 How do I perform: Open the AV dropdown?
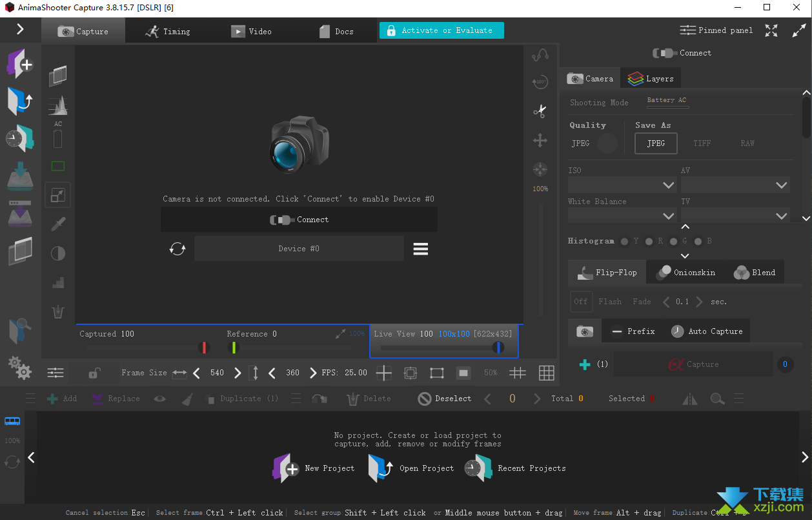[x=735, y=185]
